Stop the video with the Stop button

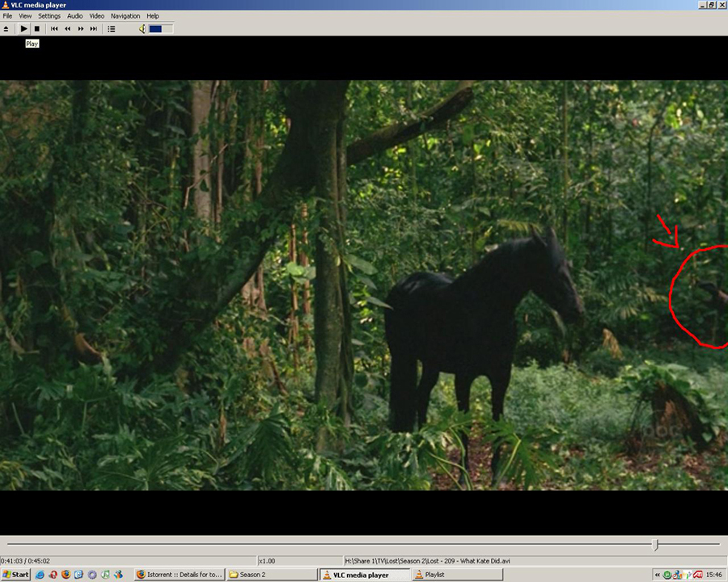click(x=37, y=29)
